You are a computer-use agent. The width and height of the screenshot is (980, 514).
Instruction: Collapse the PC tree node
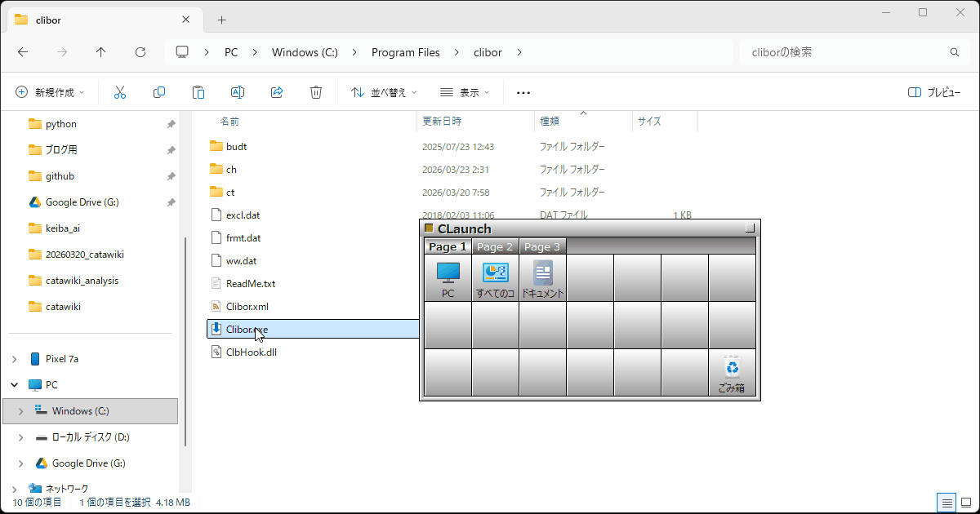click(14, 385)
